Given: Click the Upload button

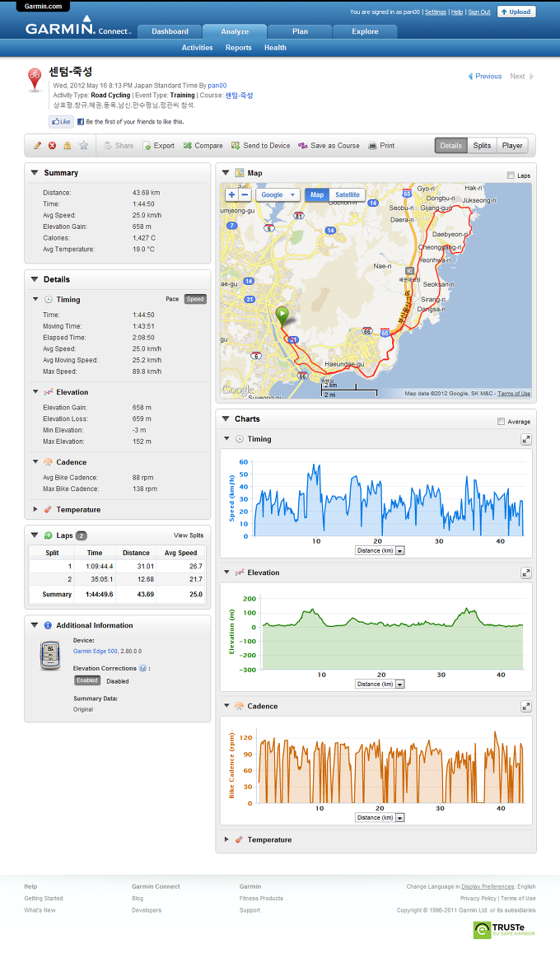Looking at the screenshot, I should [x=516, y=12].
